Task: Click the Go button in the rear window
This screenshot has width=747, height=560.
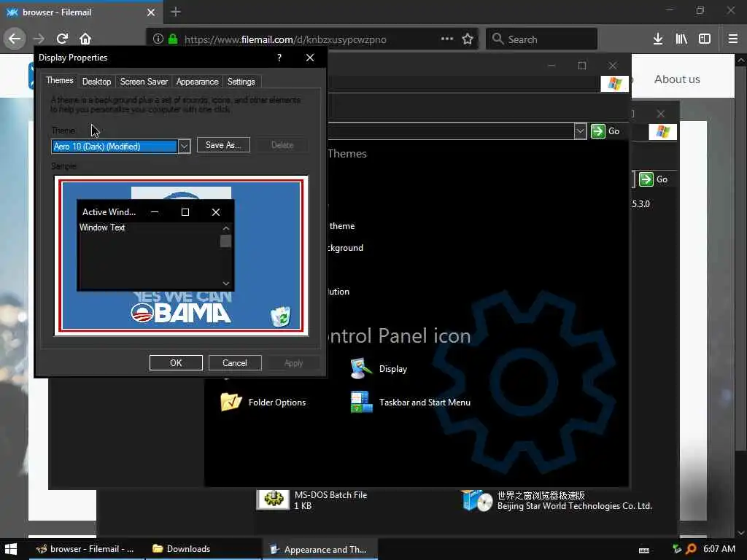Action: click(x=653, y=179)
